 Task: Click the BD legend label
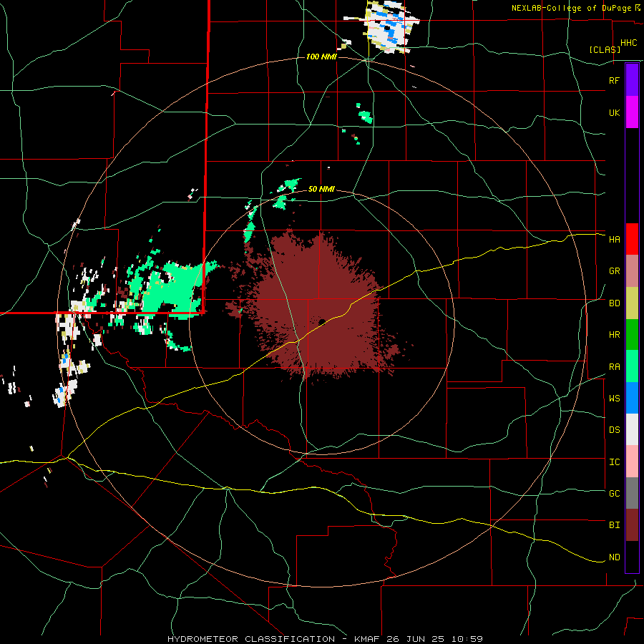(x=614, y=303)
